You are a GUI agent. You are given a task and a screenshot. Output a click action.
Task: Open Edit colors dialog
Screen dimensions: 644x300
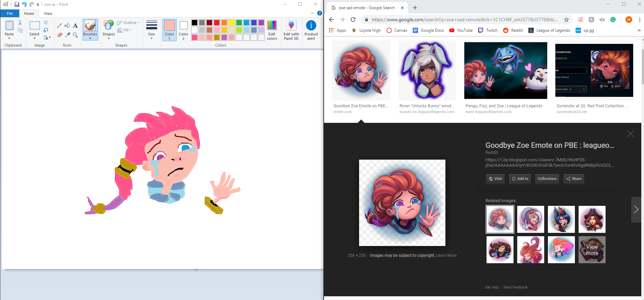pos(272,30)
